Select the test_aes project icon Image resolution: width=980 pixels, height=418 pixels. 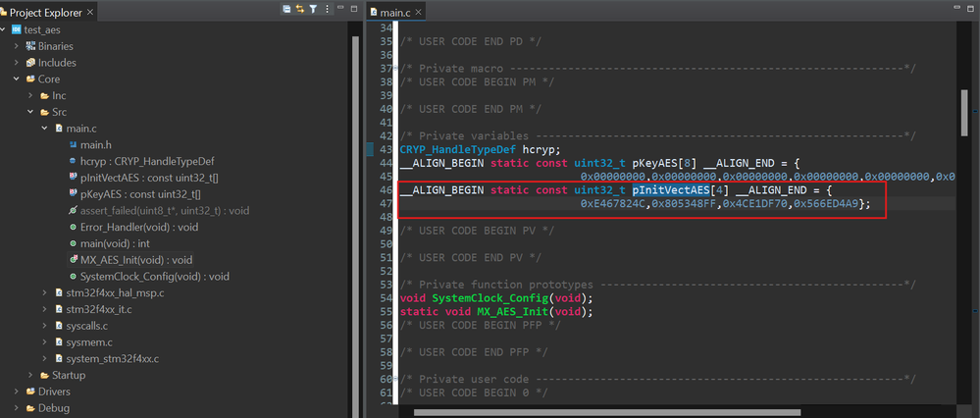pos(17,29)
